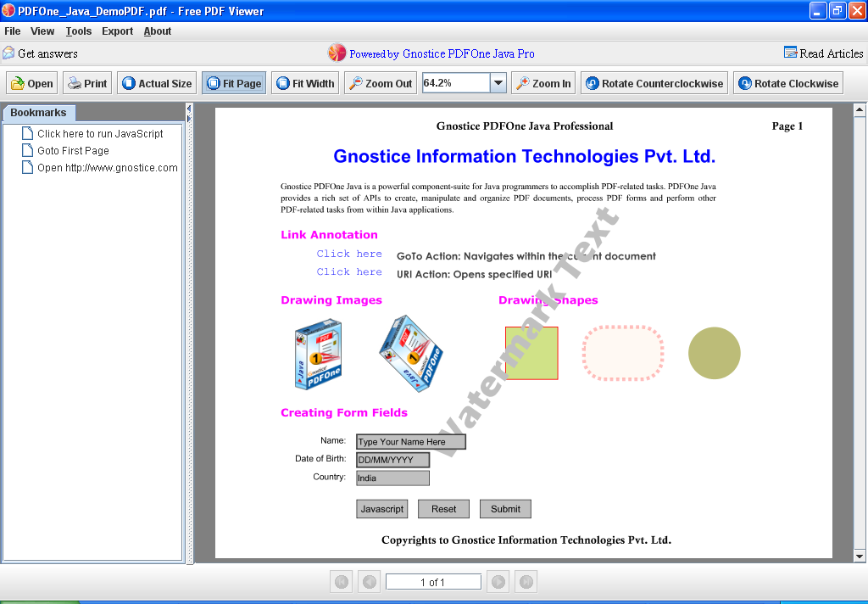Click the Get answers envelope icon
This screenshot has width=868, height=604.
click(8, 53)
